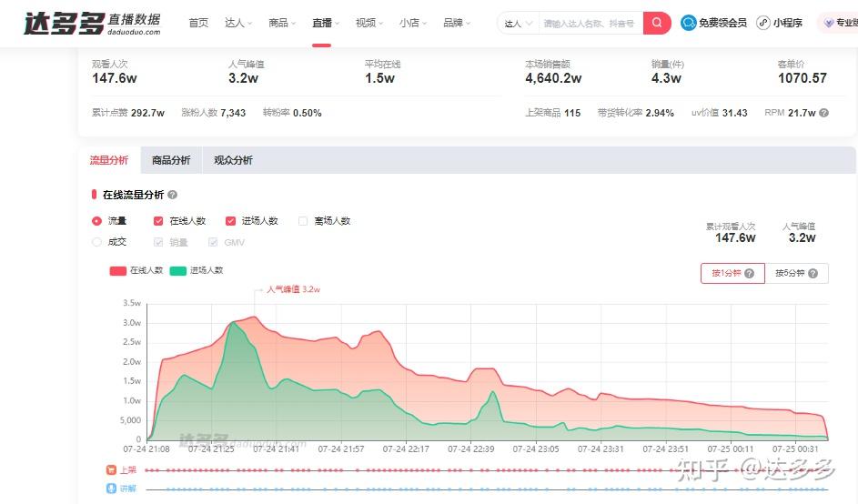Click the 讲解 microphone icon below chart
Image resolution: width=858 pixels, height=504 pixels.
click(x=111, y=489)
